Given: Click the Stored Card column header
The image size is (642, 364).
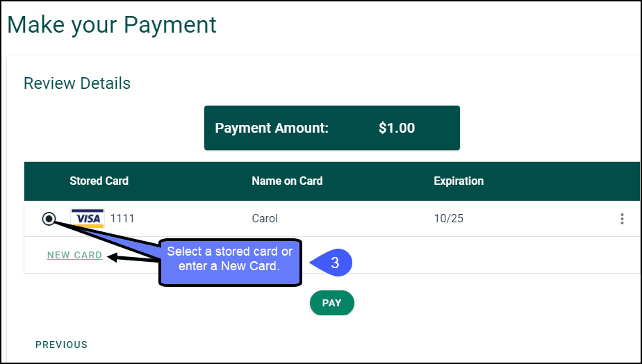Looking at the screenshot, I should coord(99,181).
